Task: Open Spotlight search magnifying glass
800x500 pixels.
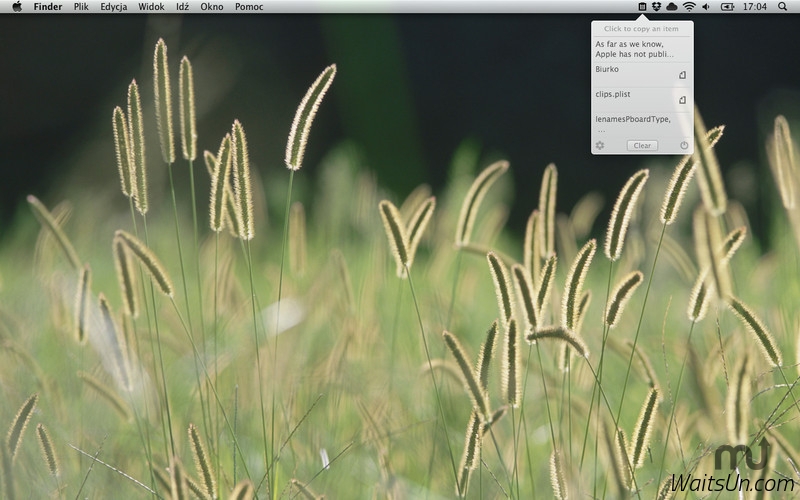Action: pyautogui.click(x=785, y=7)
